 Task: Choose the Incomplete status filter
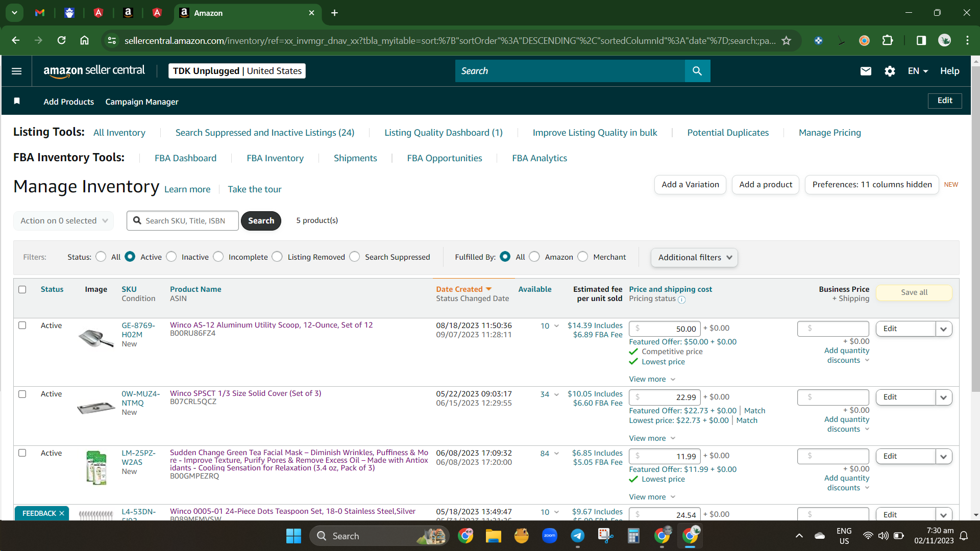click(218, 257)
